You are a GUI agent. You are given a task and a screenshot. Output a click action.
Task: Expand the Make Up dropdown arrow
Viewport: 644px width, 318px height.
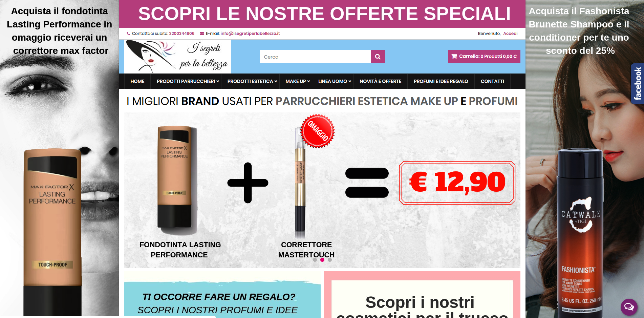[x=308, y=81]
